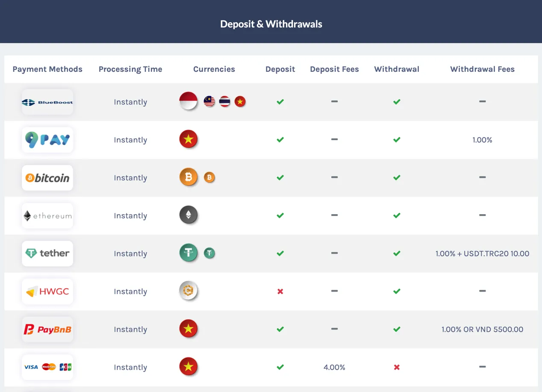Viewport: 542px width, 392px height.
Task: Click Instantly in the HWGC row
Action: pyautogui.click(x=130, y=292)
